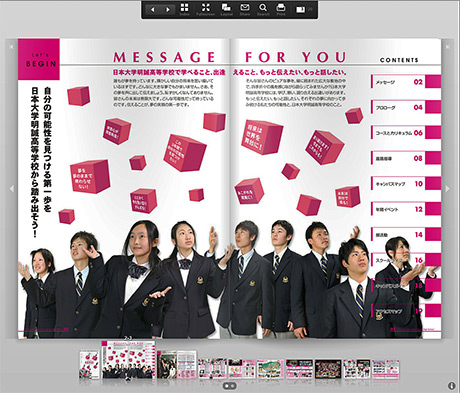The width and height of the screenshot is (460, 393).
Task: Jump to last page with top-right arrow
Action: 448,47
